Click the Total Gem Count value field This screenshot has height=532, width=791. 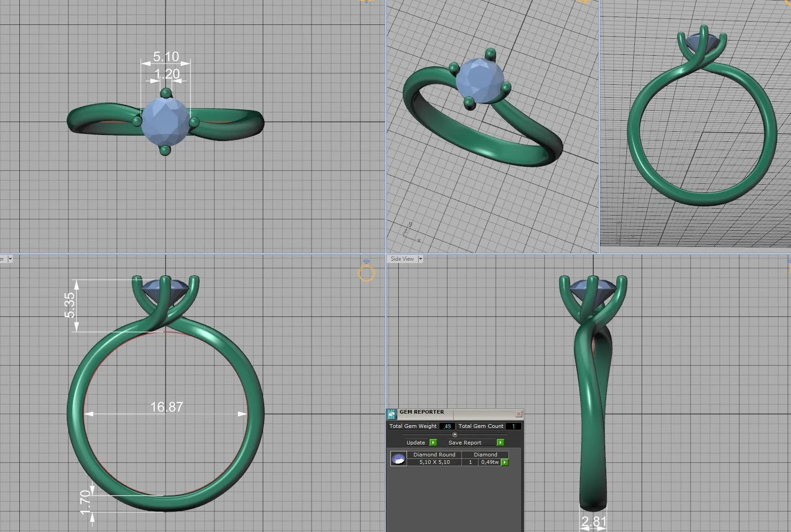(513, 426)
